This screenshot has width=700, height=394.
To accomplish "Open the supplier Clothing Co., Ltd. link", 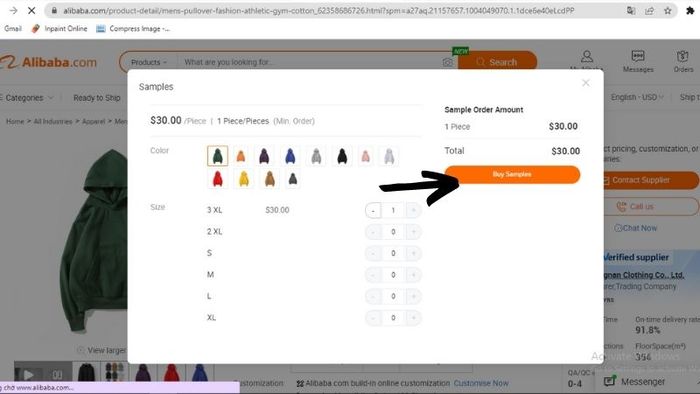I will point(643,275).
